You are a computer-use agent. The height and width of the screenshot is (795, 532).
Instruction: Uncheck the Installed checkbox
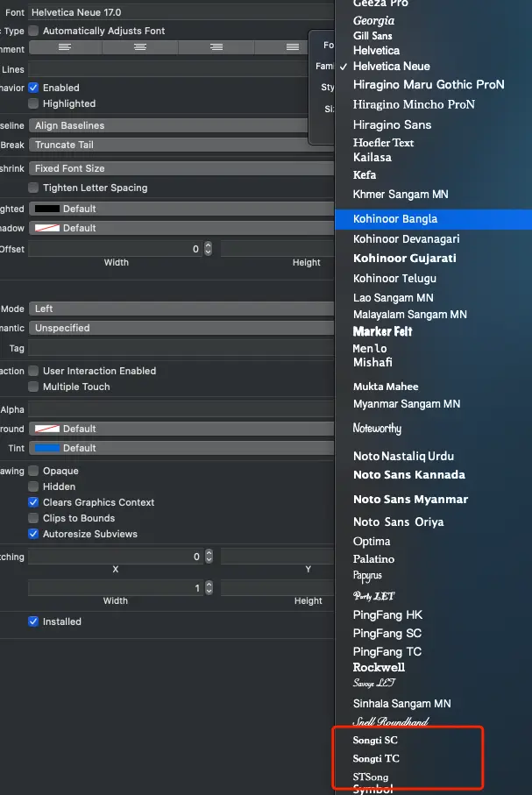(x=33, y=621)
